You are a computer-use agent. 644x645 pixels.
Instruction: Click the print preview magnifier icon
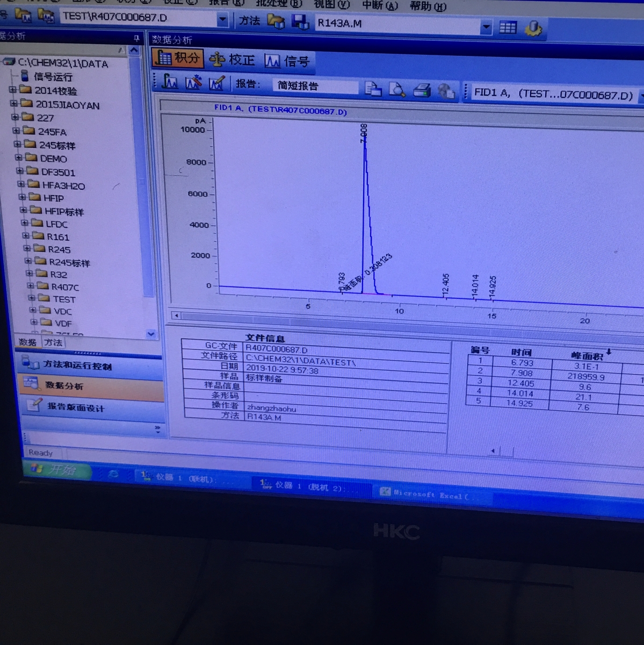pos(397,89)
